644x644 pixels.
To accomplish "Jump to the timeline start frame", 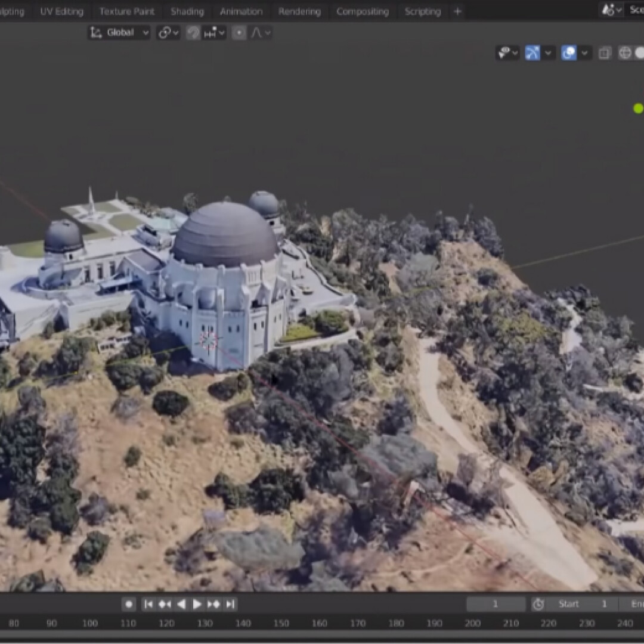I will coord(148,604).
